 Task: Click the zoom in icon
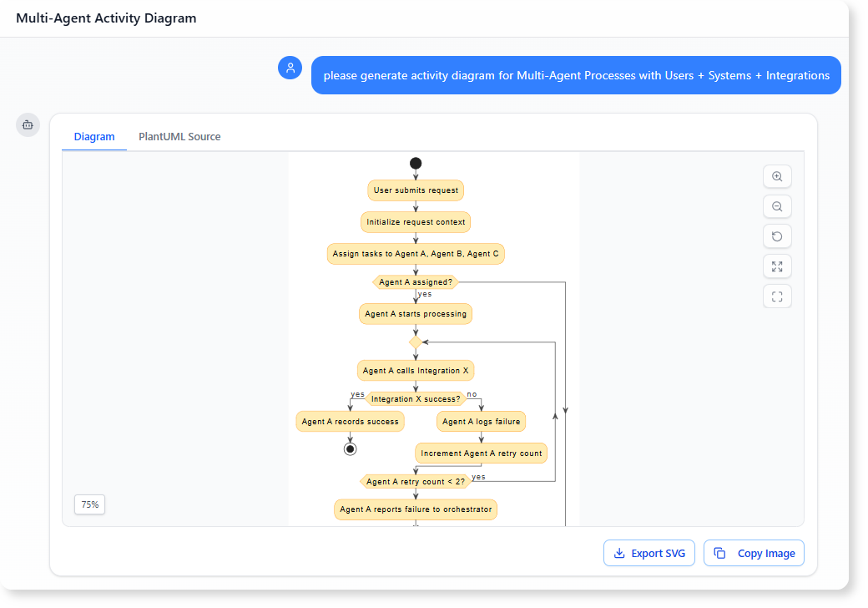point(777,176)
